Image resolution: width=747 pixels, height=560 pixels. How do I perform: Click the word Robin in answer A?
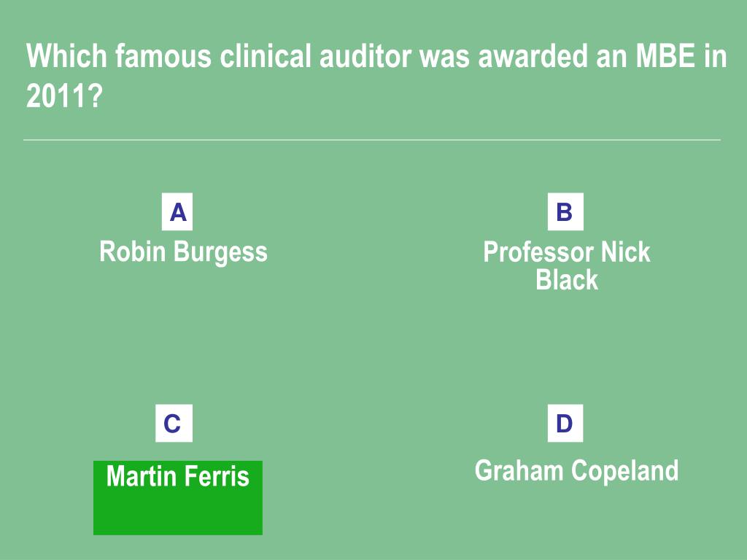pyautogui.click(x=133, y=251)
